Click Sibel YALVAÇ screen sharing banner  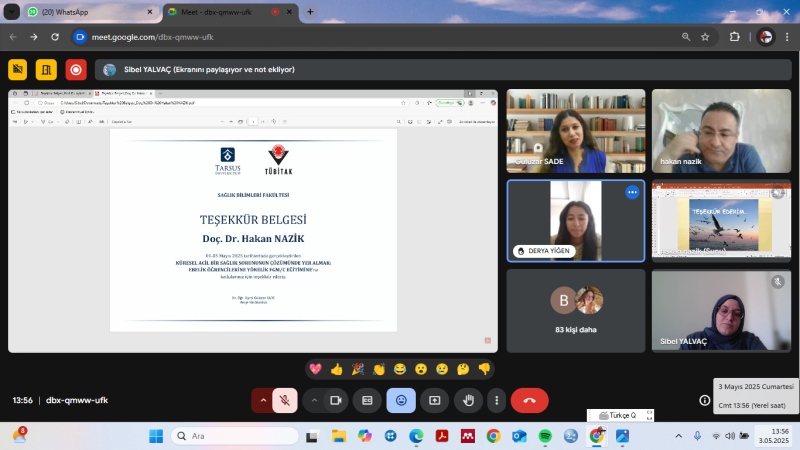443,69
